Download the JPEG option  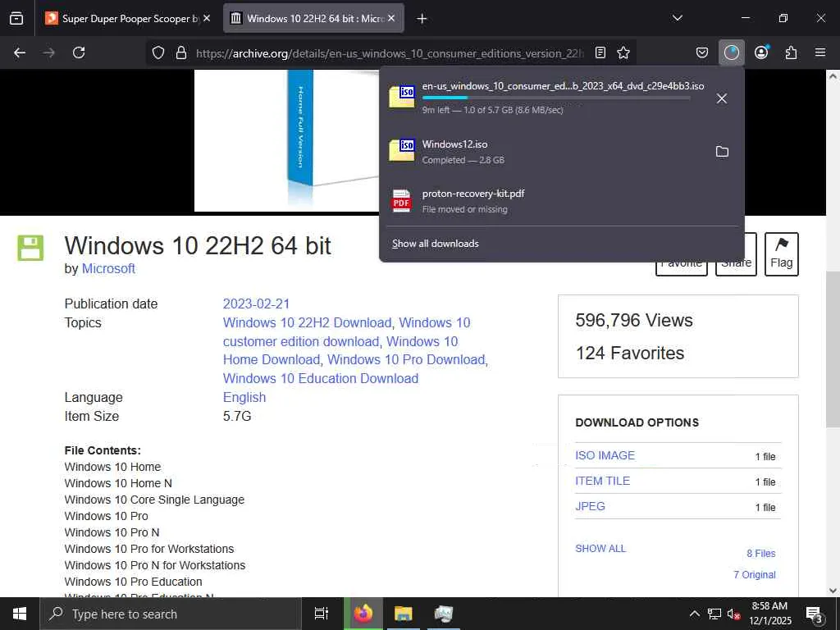[590, 506]
